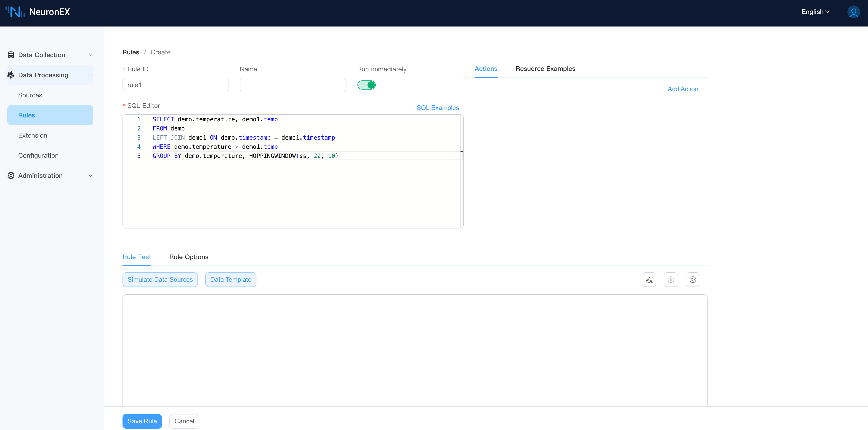This screenshot has width=868, height=430.
Task: Click the clear test results broom icon
Action: click(x=649, y=280)
